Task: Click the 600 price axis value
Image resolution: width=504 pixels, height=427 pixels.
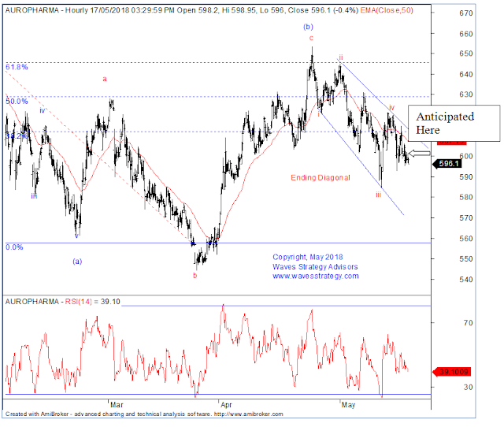Action: click(466, 156)
